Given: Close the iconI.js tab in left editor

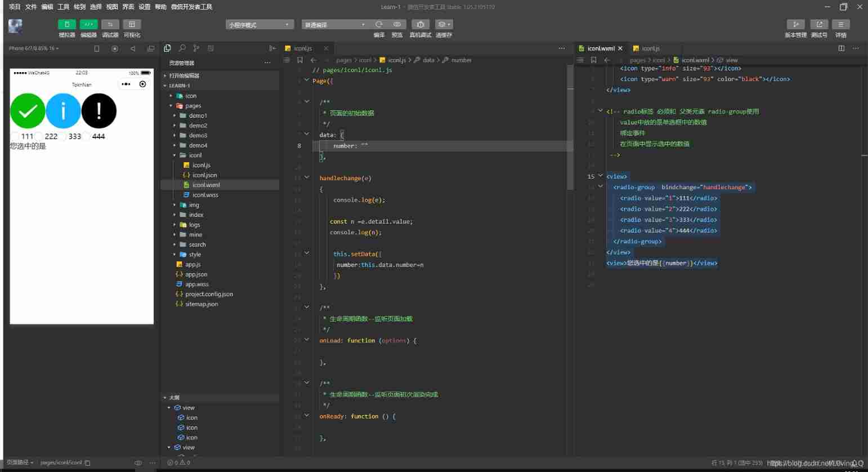Looking at the screenshot, I should point(326,48).
